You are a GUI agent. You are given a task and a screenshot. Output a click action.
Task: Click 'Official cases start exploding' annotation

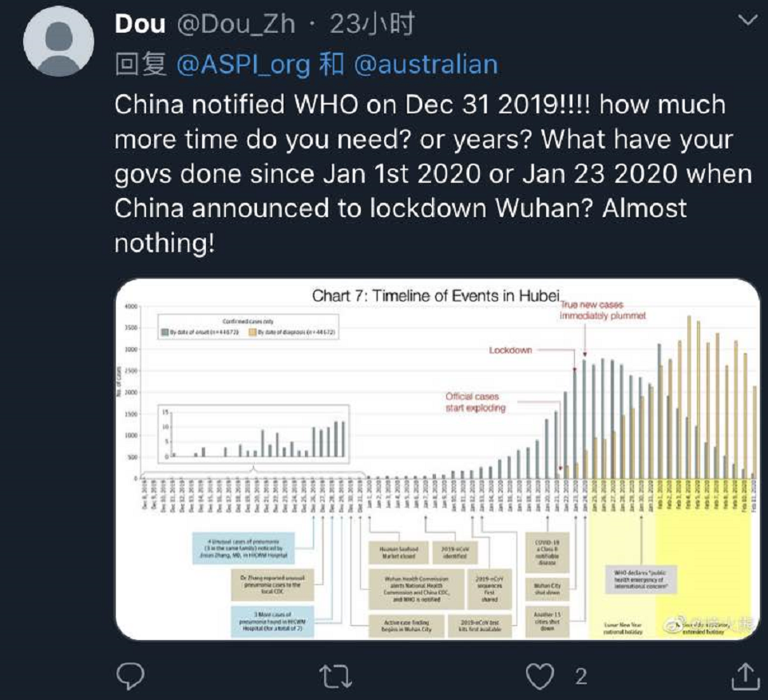(x=475, y=402)
